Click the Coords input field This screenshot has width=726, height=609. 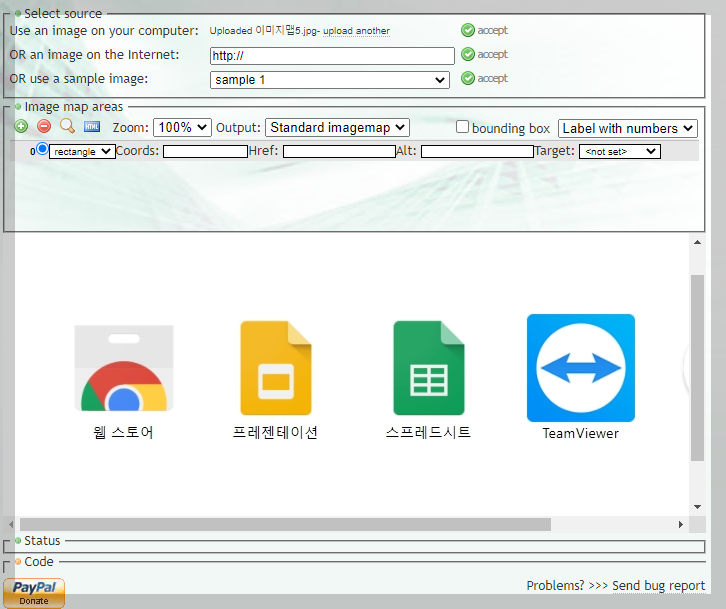(x=205, y=151)
